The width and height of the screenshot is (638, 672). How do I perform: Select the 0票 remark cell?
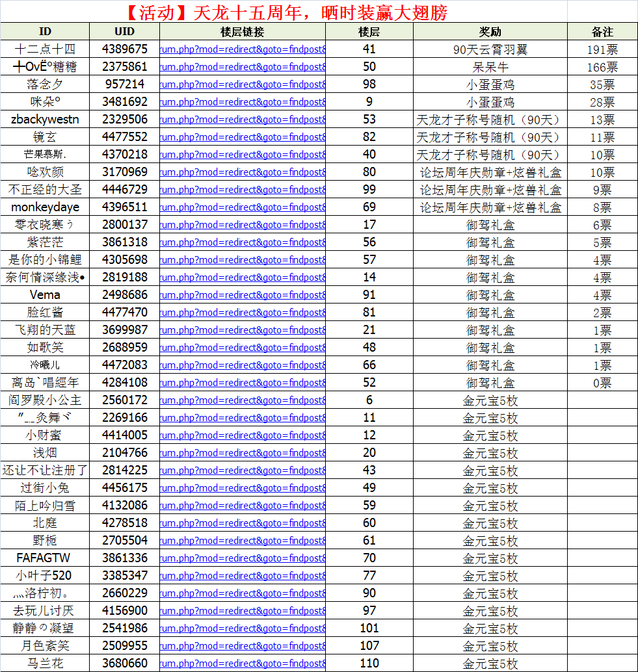[602, 383]
